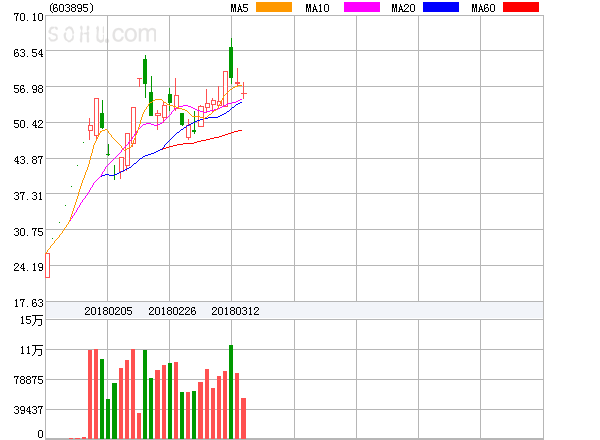Click the 20180226 date label
Image resolution: width=600 pixels, height=440 pixels.
[172, 311]
